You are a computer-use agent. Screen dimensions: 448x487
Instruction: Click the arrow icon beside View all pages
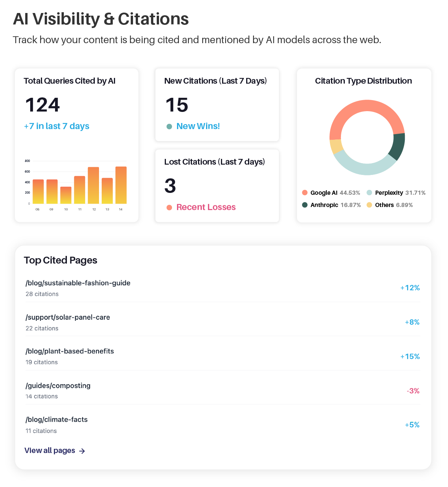[x=82, y=451]
